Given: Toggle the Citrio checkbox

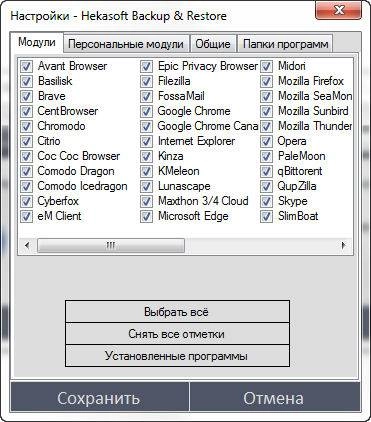Looking at the screenshot, I should (x=26, y=141).
